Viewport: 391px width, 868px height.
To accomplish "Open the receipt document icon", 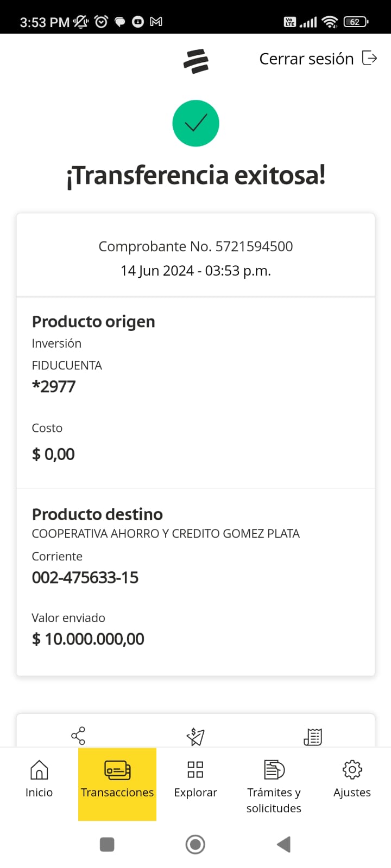I will pyautogui.click(x=313, y=736).
